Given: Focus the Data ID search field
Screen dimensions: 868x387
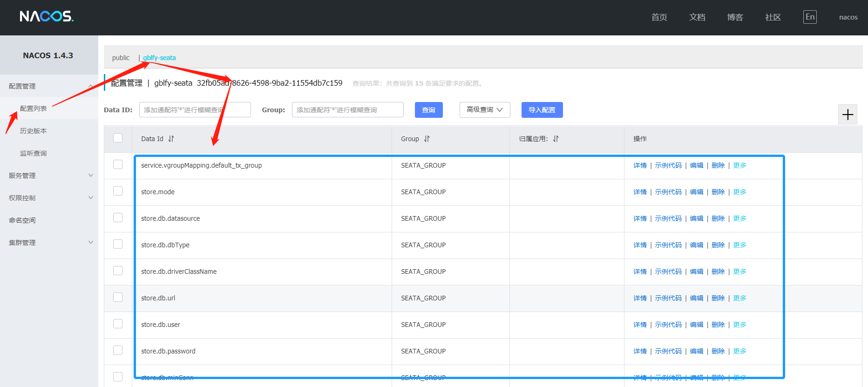Looking at the screenshot, I should 195,110.
